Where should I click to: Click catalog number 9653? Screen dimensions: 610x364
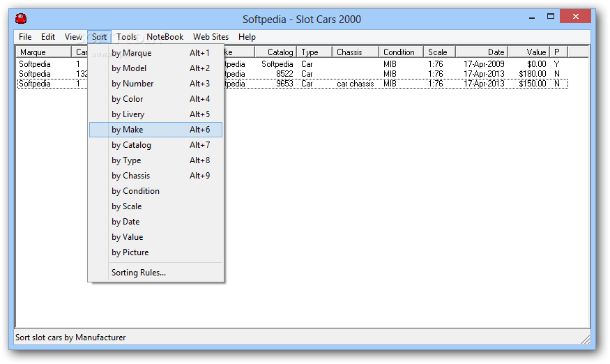(x=284, y=84)
